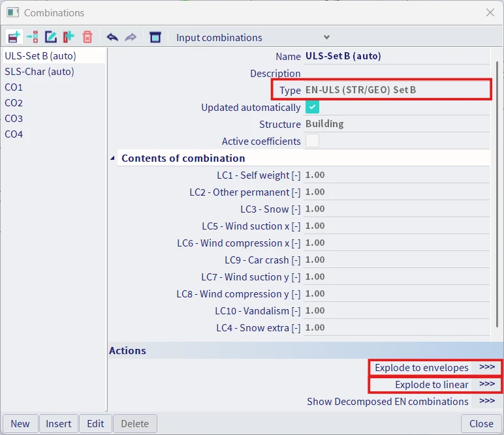Click the LC6 - Wind compression x coefficient
The image size is (504, 435).
(396, 243)
